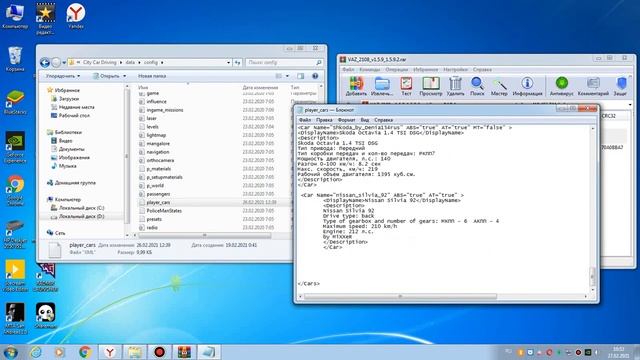Select Загрузки in Explorer navigation pane
Viewport: 640px width, 360px height.
69,99
